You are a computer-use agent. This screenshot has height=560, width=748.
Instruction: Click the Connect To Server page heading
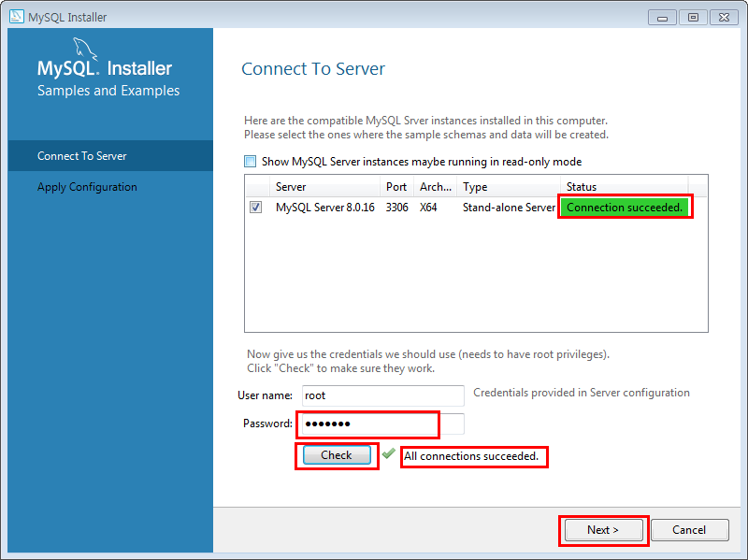point(313,68)
